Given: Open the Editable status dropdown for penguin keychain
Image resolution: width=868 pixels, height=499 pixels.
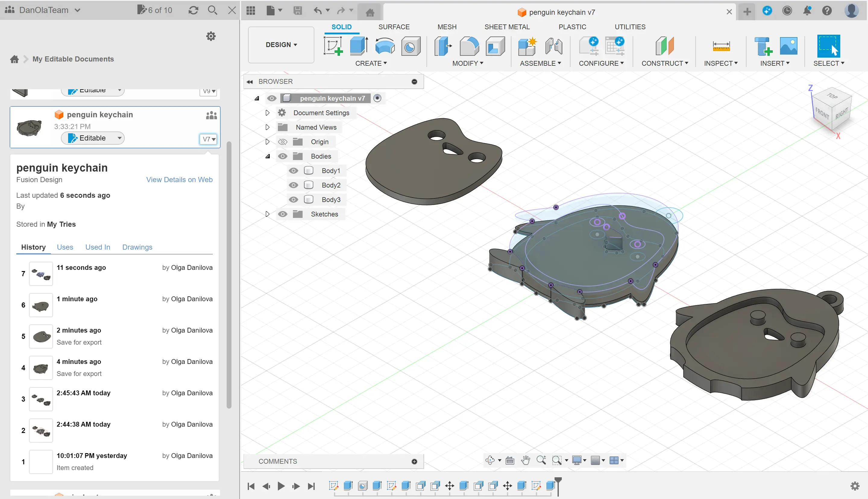Looking at the screenshot, I should (93, 138).
